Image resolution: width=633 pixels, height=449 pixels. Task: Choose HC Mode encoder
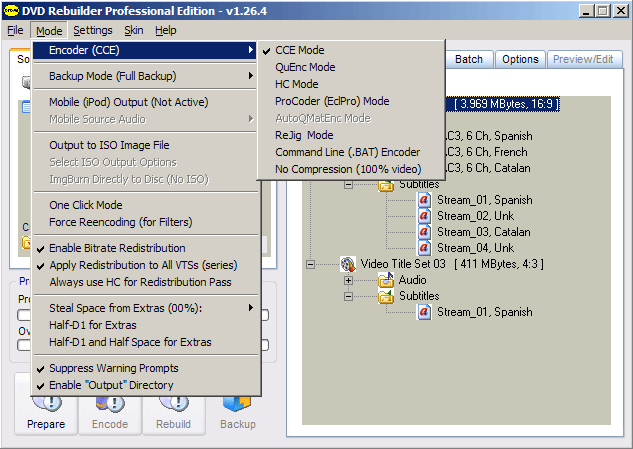(x=351, y=84)
